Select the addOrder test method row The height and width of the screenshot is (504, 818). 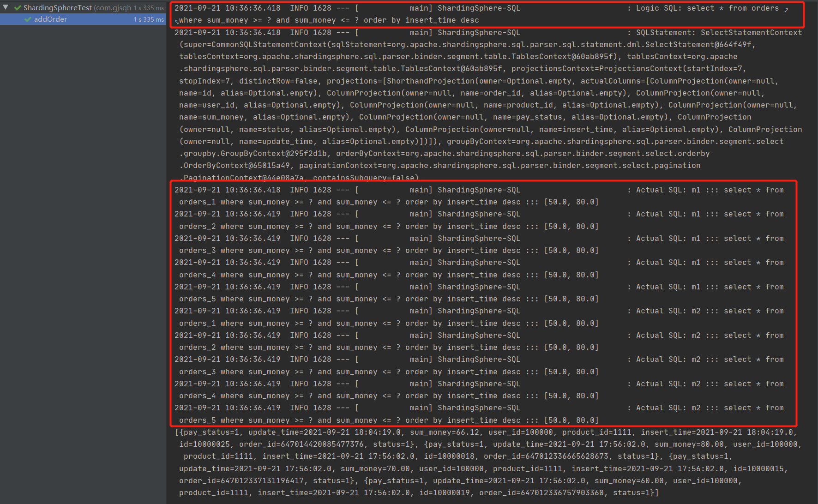tap(83, 19)
